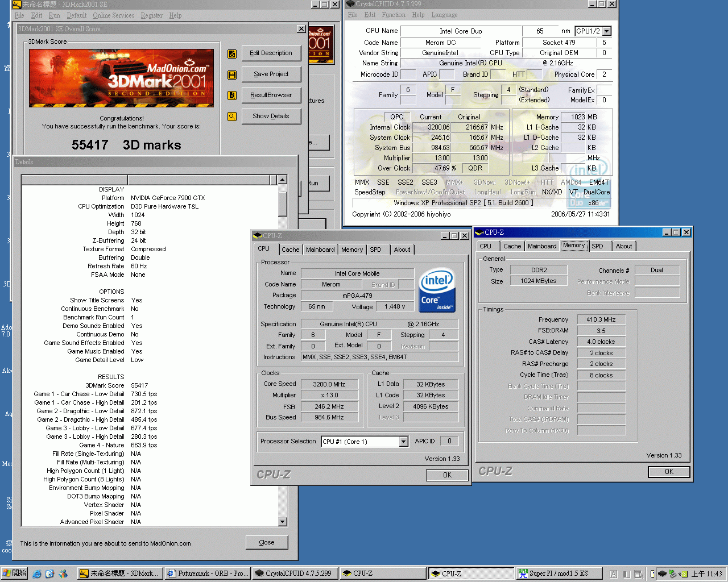This screenshot has height=582, width=728.
Task: Click the yellow ResultBrowser document-search icon
Action: [x=232, y=95]
